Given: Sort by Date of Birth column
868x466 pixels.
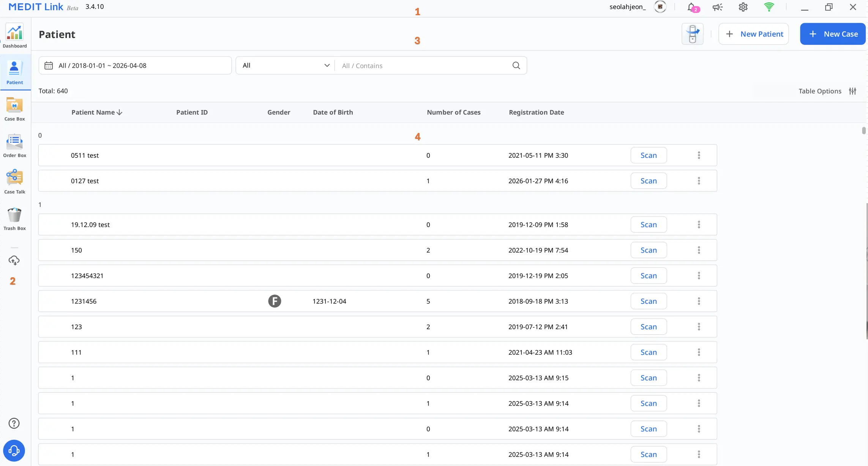Looking at the screenshot, I should pos(333,112).
